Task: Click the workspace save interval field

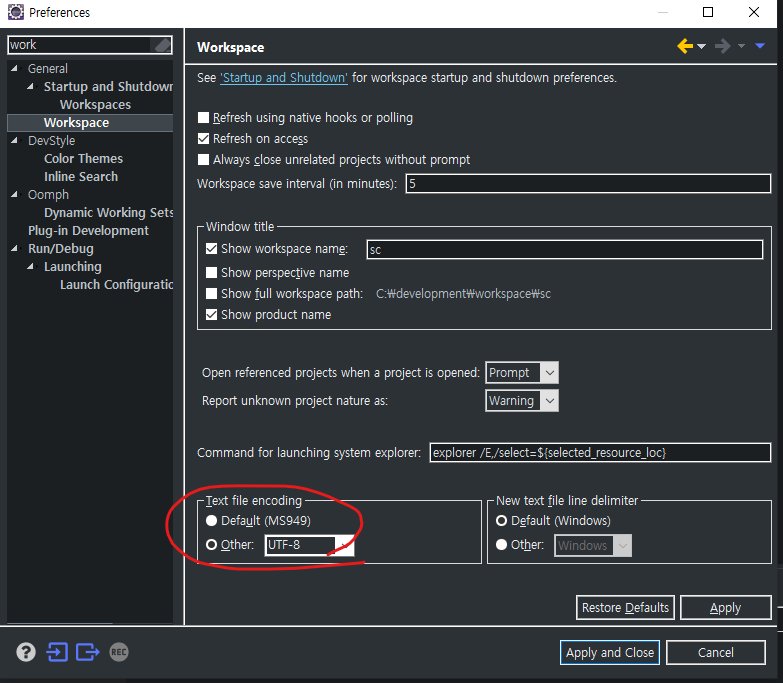Action: click(588, 183)
